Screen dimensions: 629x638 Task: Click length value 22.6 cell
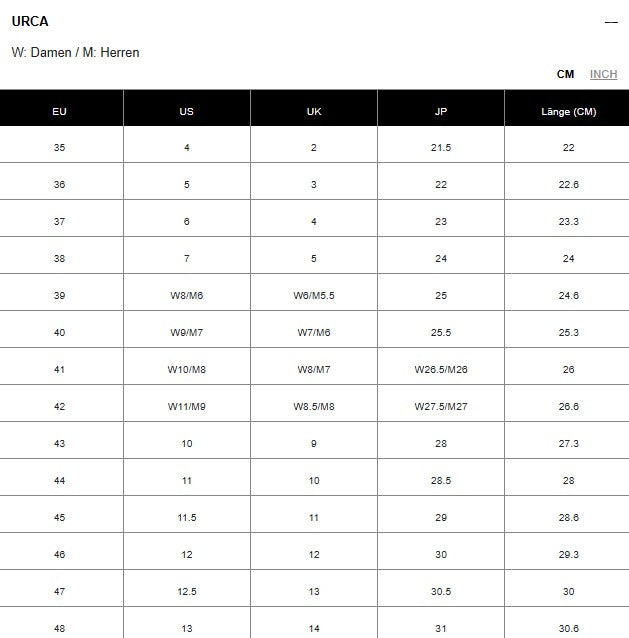(568, 184)
